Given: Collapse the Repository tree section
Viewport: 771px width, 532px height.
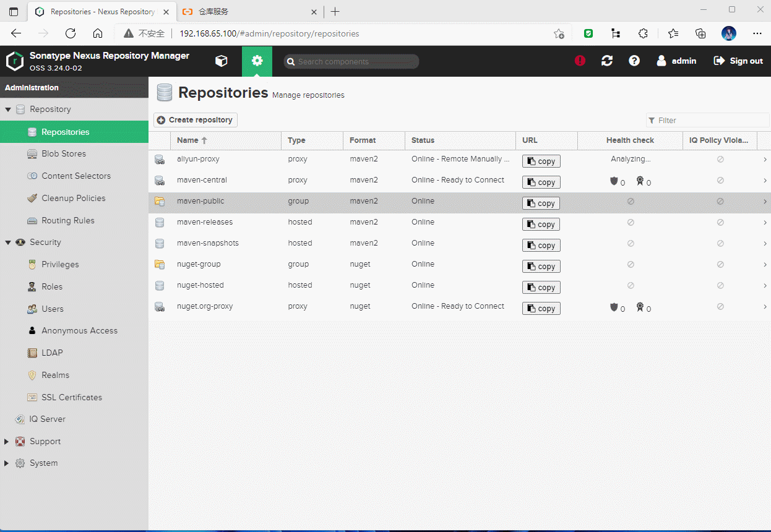Looking at the screenshot, I should 8,109.
